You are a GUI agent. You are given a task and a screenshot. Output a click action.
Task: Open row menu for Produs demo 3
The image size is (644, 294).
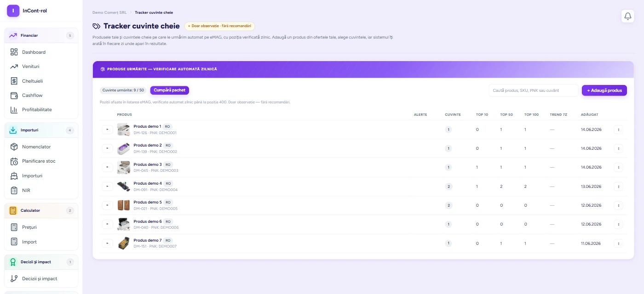coord(619,167)
